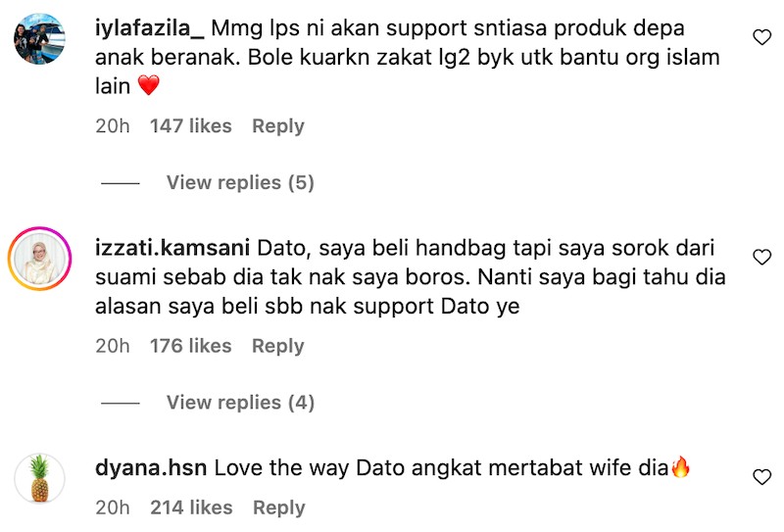This screenshot has height=532, width=784.
Task: Click 20h timestamp on izzati.kamsani's comment
Action: tap(113, 346)
